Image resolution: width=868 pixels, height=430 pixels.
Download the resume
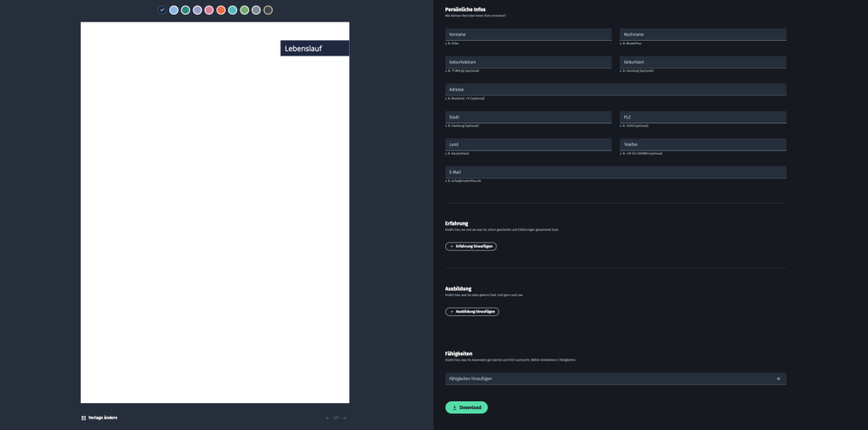click(x=466, y=407)
